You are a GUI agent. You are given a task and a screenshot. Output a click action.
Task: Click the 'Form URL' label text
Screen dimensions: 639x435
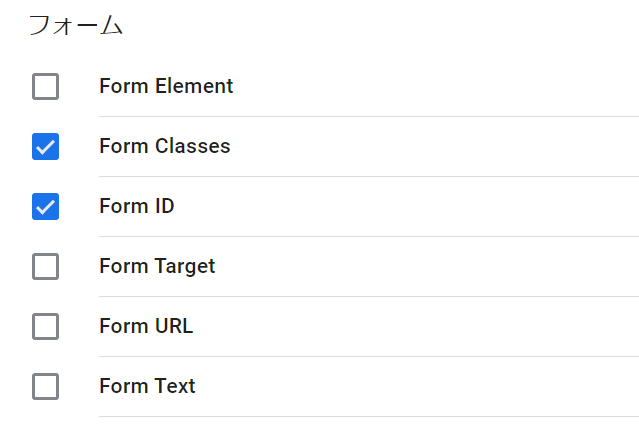(146, 327)
